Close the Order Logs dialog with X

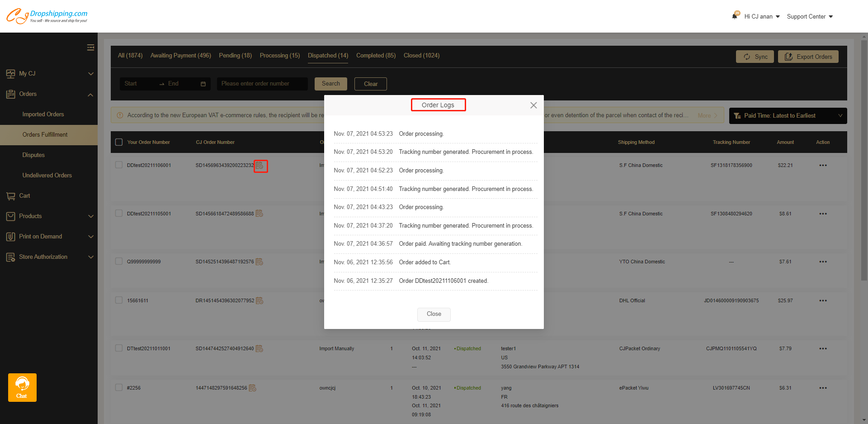(x=533, y=105)
